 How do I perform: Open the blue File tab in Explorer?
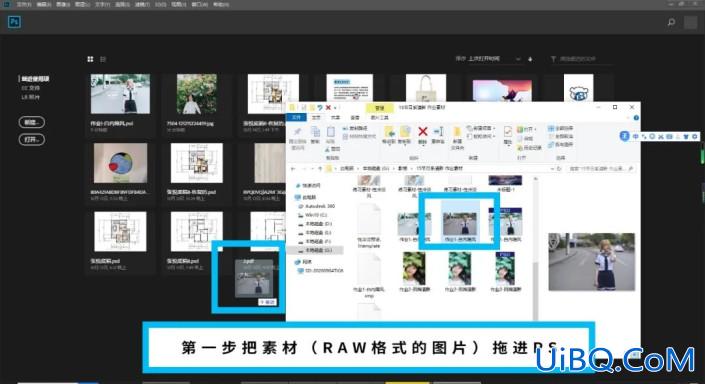[296, 117]
